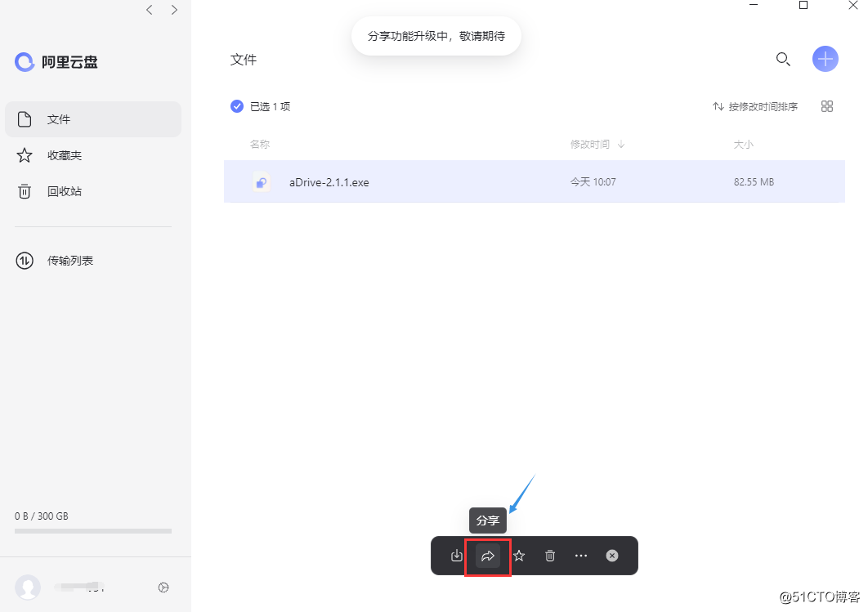868x612 pixels.
Task: Click the 分享功能升级中 toast notification
Action: pos(436,36)
